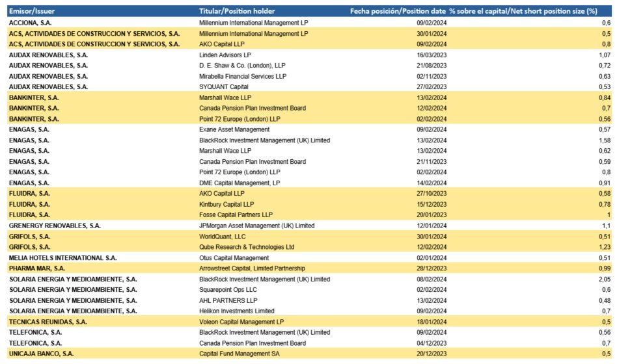Click the date 14/02/2024

(432, 183)
